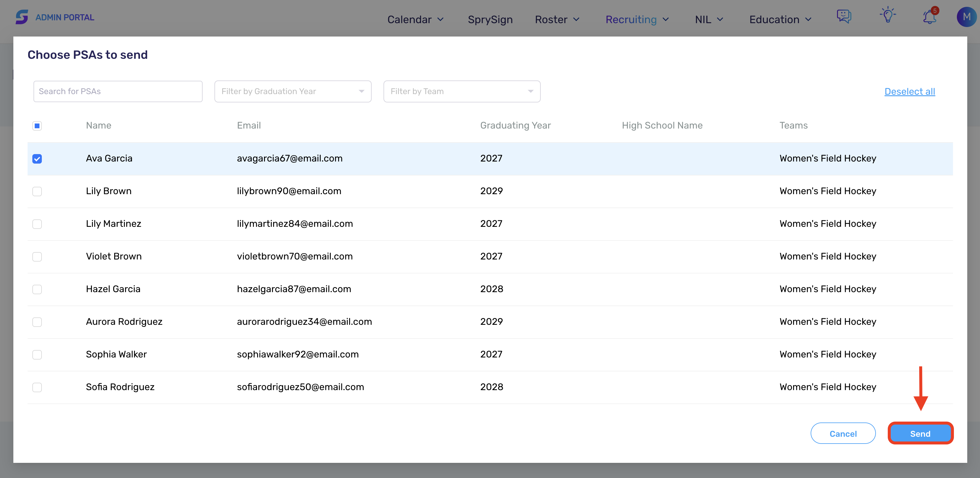This screenshot has width=980, height=478.
Task: Select the Sofia Rodriguez name cell
Action: (120, 387)
